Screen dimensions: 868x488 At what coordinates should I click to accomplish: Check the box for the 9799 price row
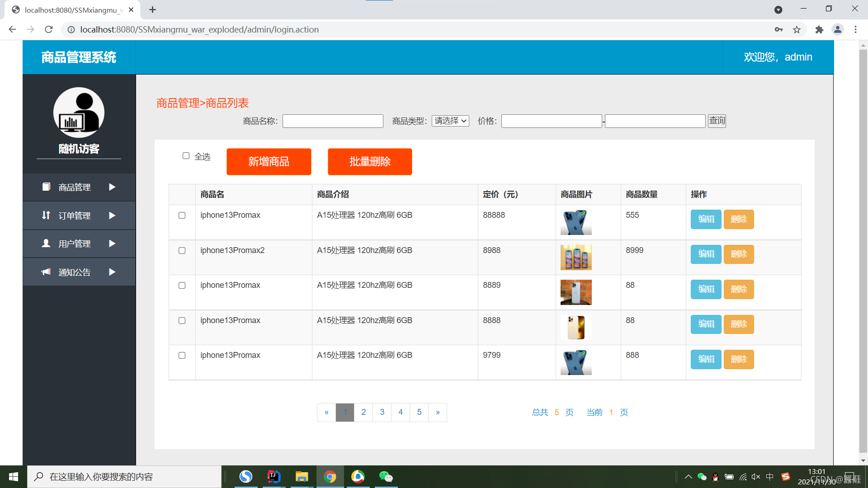182,355
